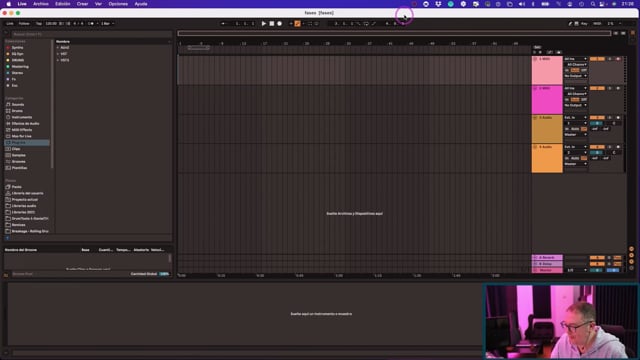640x360 pixels.
Task: Tap the Tap tempo button
Action: point(39,24)
